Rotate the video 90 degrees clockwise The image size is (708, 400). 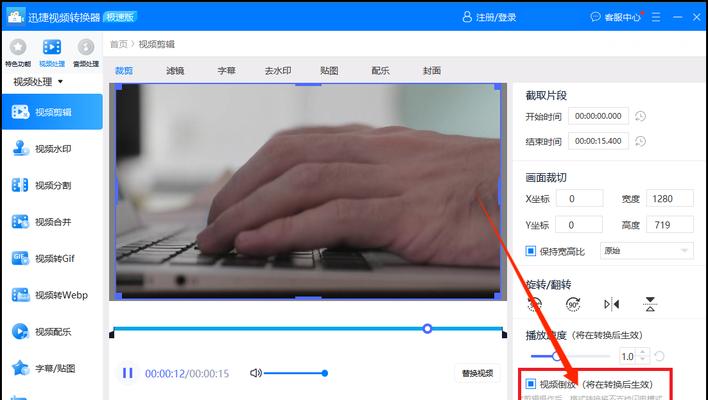[x=573, y=304]
